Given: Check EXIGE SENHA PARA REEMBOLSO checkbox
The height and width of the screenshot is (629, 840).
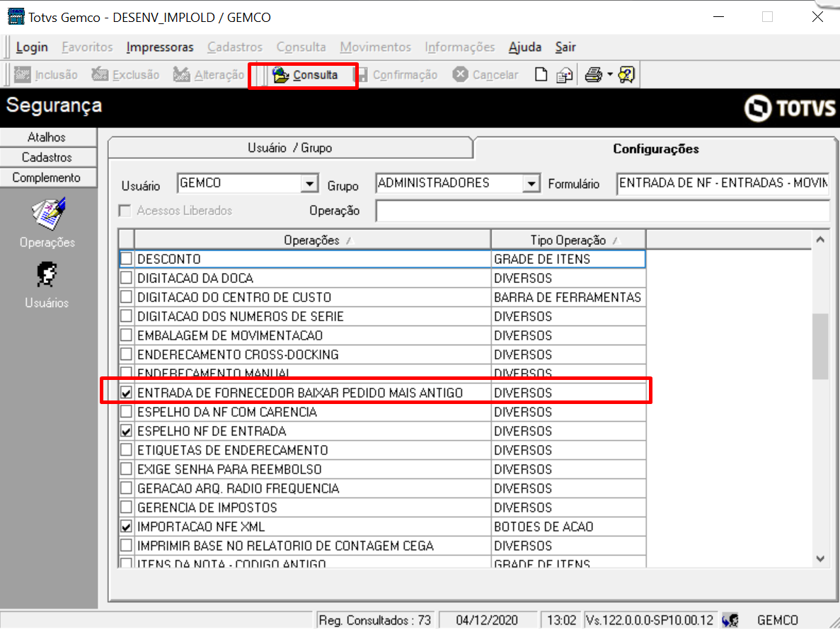Looking at the screenshot, I should (x=127, y=469).
